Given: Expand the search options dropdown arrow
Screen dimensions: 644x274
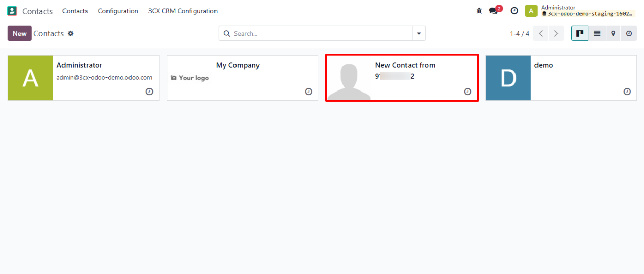Looking at the screenshot, I should click(x=419, y=33).
